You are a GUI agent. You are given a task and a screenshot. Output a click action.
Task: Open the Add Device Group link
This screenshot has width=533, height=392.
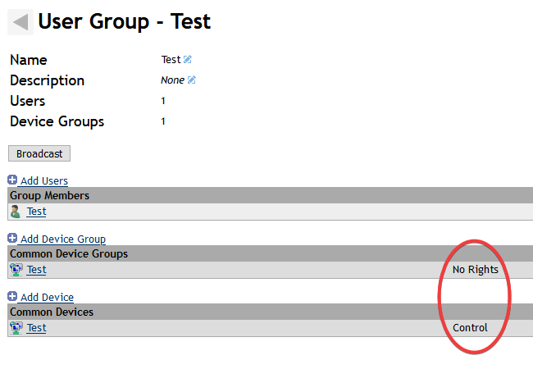63,239
